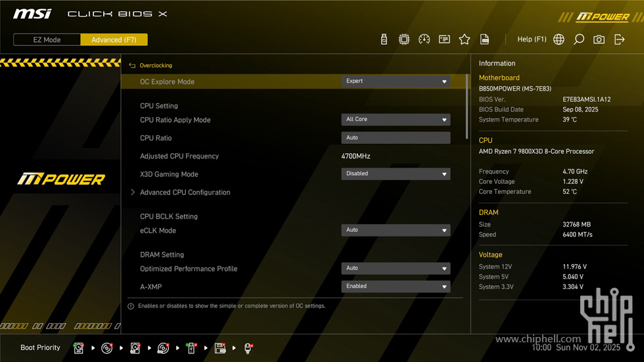Screen dimensions: 644x362
Task: Open the Favorites star icon
Action: [465, 39]
